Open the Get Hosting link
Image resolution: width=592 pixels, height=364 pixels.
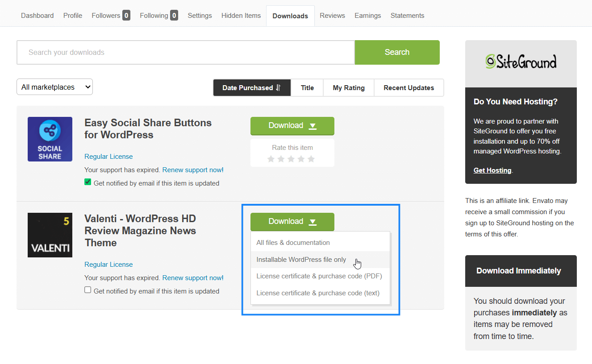click(492, 170)
